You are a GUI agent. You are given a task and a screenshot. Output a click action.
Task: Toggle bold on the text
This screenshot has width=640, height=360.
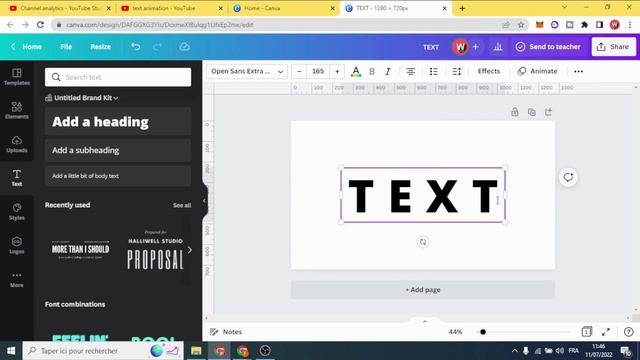(372, 71)
